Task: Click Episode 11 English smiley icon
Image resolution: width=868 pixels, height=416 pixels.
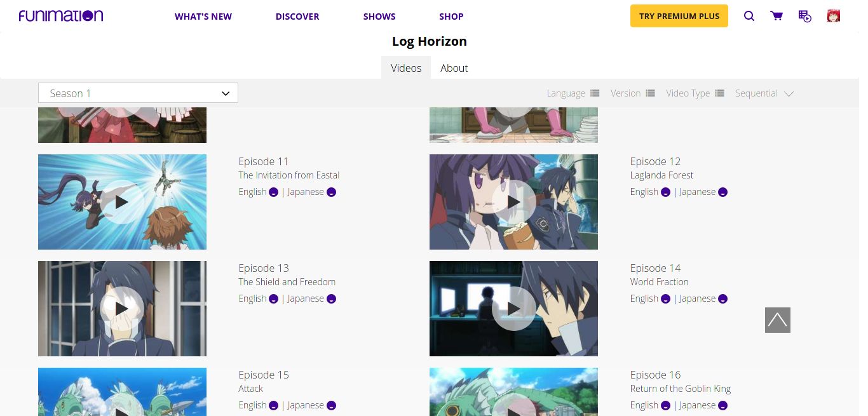Action: [x=274, y=192]
